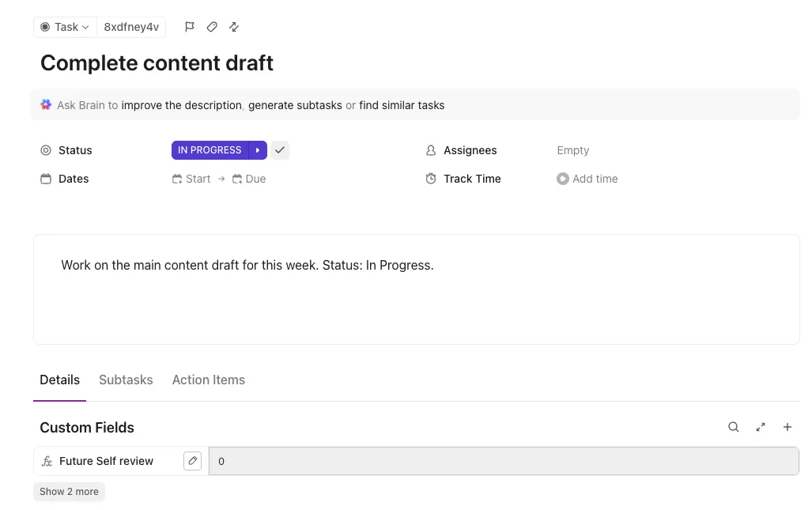The width and height of the screenshot is (812, 510).
Task: Click 'improve the description' link
Action: click(x=181, y=105)
